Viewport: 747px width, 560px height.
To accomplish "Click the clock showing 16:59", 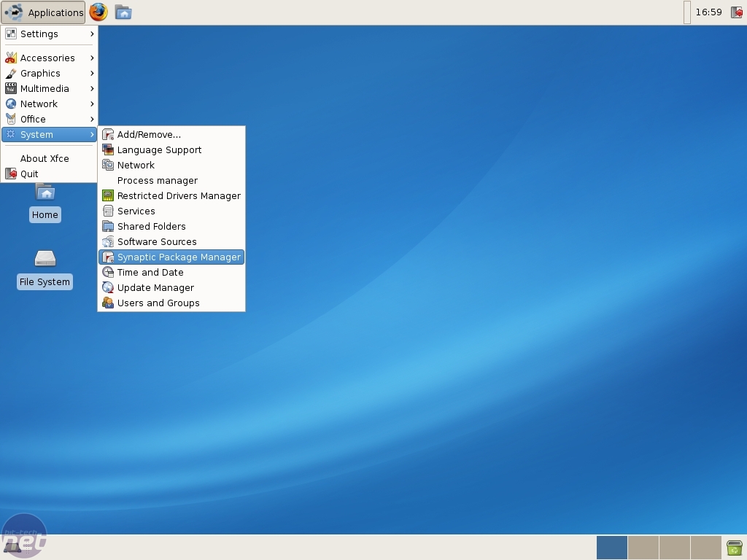I will coord(708,12).
